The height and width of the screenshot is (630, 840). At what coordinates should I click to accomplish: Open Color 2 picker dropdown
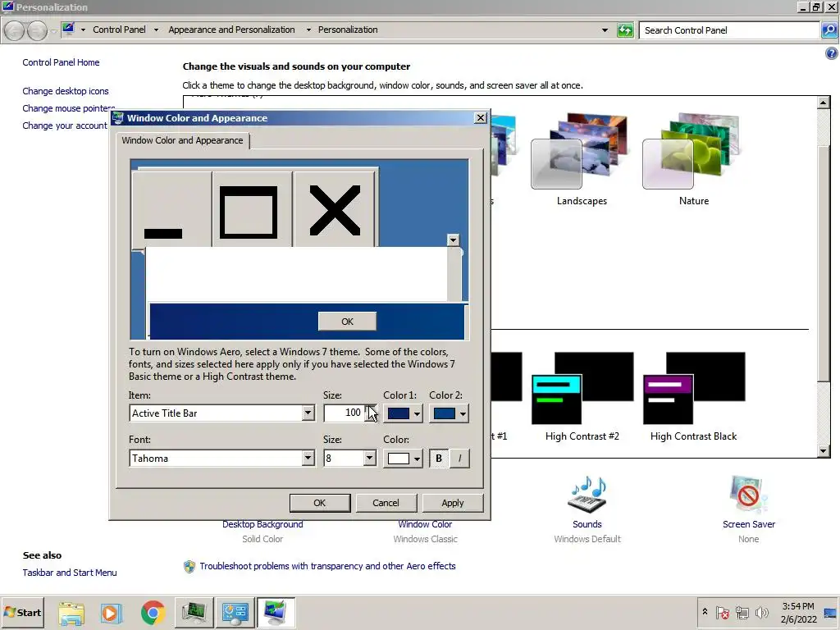click(449, 413)
